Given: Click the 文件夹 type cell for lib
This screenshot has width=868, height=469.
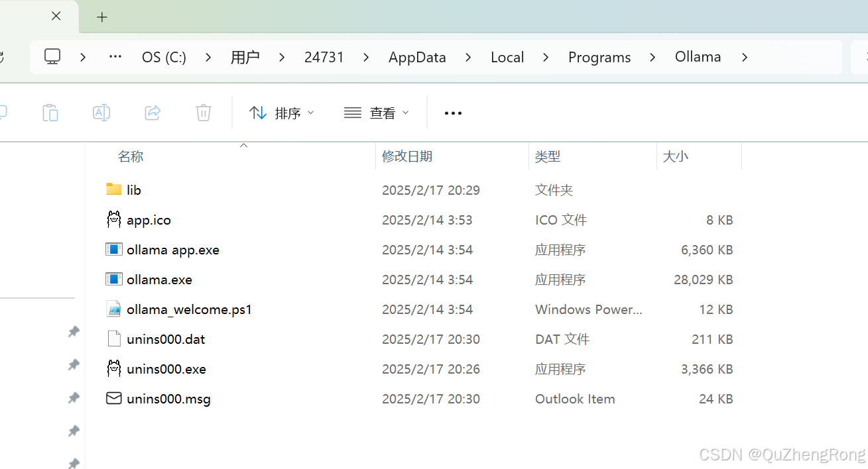Looking at the screenshot, I should [554, 190].
